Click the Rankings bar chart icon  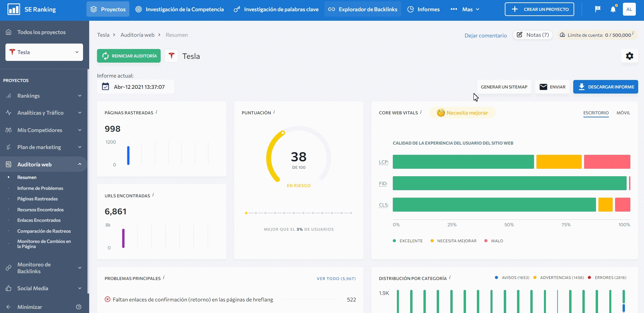click(9, 96)
